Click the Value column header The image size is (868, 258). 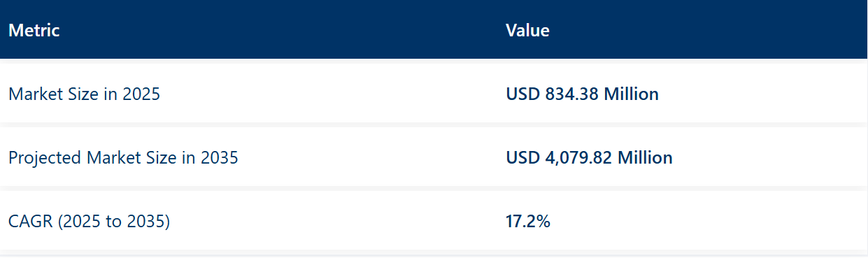coord(527,31)
